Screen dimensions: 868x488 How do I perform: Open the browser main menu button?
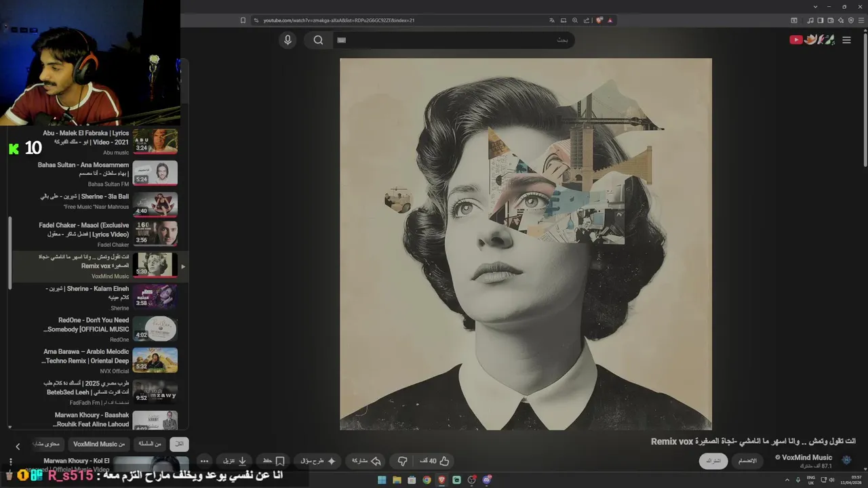(x=860, y=20)
